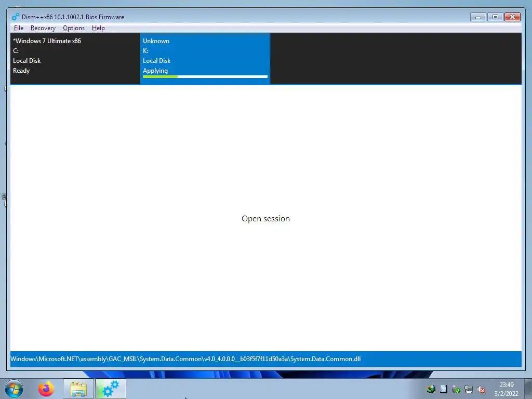Click the C: drive label
532x399 pixels.
point(16,51)
